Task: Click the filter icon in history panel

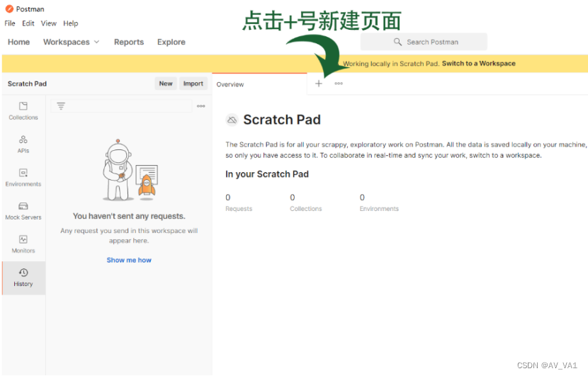Action: click(x=61, y=106)
